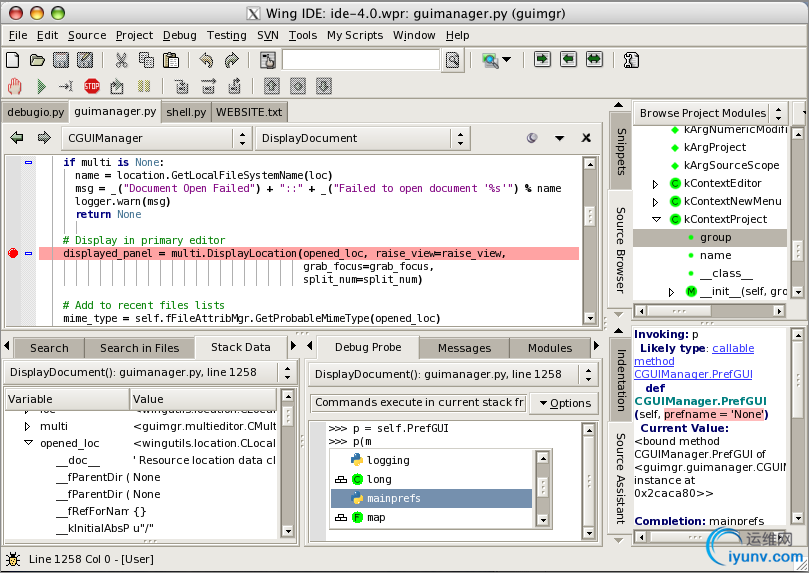Viewport: 809px width, 573px height.
Task: Click the red hand debug toolbar icon
Action: (14, 86)
